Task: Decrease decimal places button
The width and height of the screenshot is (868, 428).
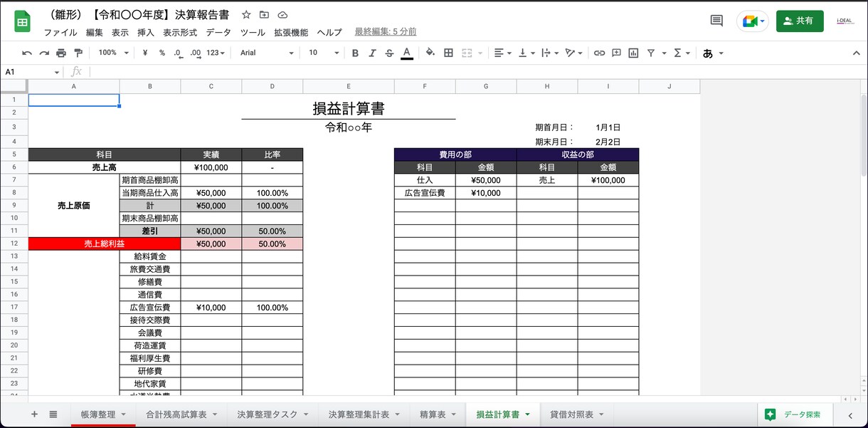Action: [178, 53]
